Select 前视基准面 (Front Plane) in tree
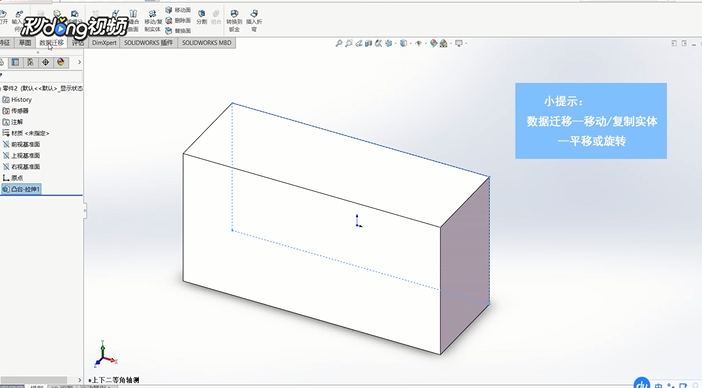The width and height of the screenshot is (702, 388). click(21, 144)
